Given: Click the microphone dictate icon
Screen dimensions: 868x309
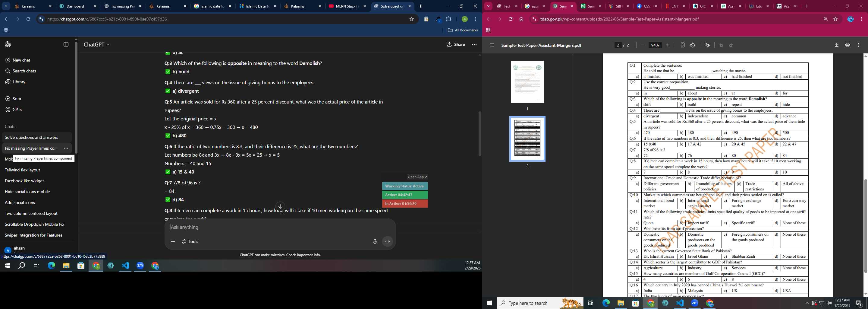Looking at the screenshot, I should (x=375, y=241).
